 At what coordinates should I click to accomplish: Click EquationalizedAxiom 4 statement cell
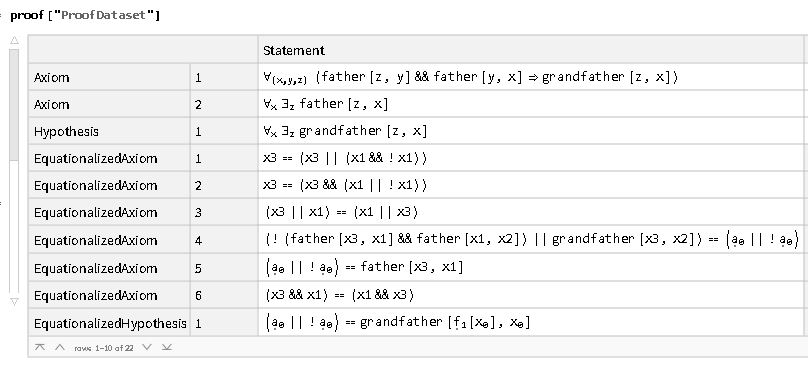click(530, 240)
